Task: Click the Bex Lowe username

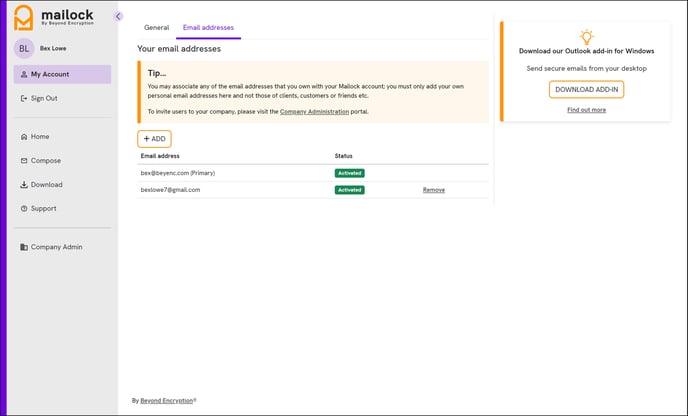Action: coord(53,48)
